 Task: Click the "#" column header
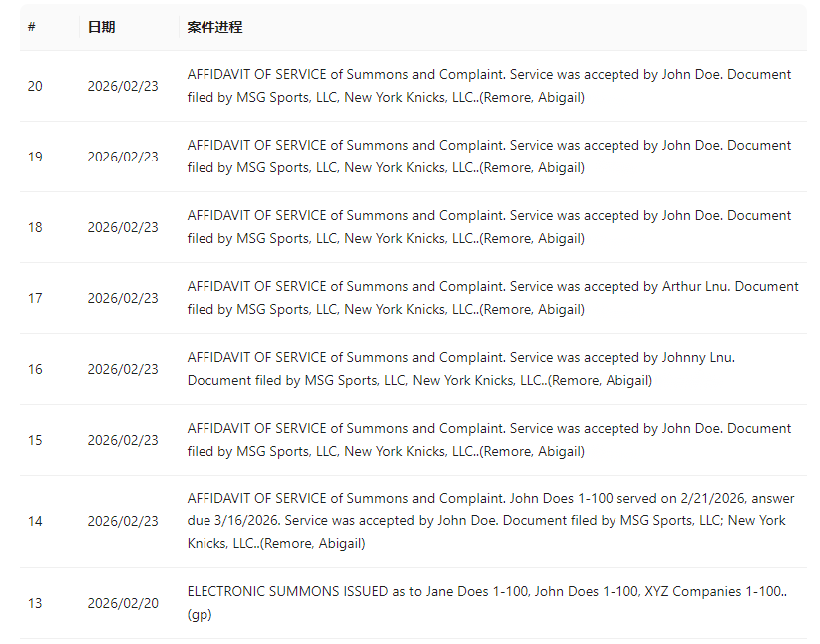click(x=32, y=27)
